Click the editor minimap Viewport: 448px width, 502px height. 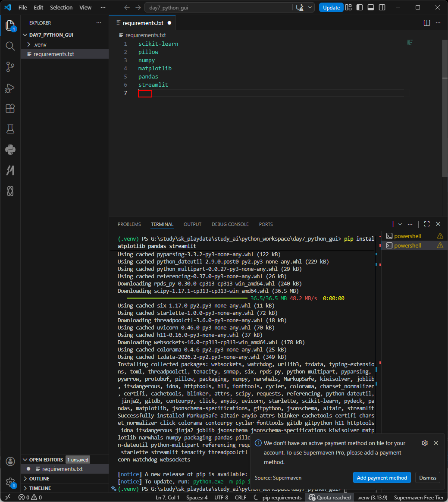(410, 42)
